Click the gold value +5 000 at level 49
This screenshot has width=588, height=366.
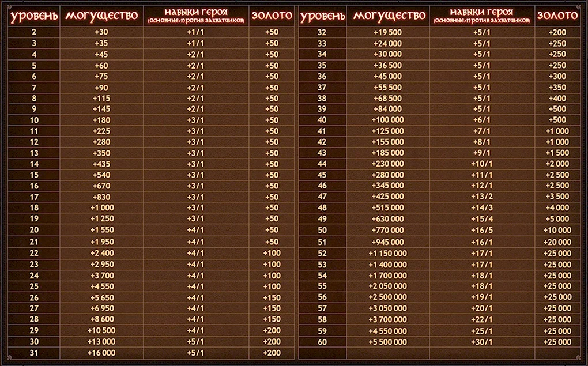pos(557,218)
